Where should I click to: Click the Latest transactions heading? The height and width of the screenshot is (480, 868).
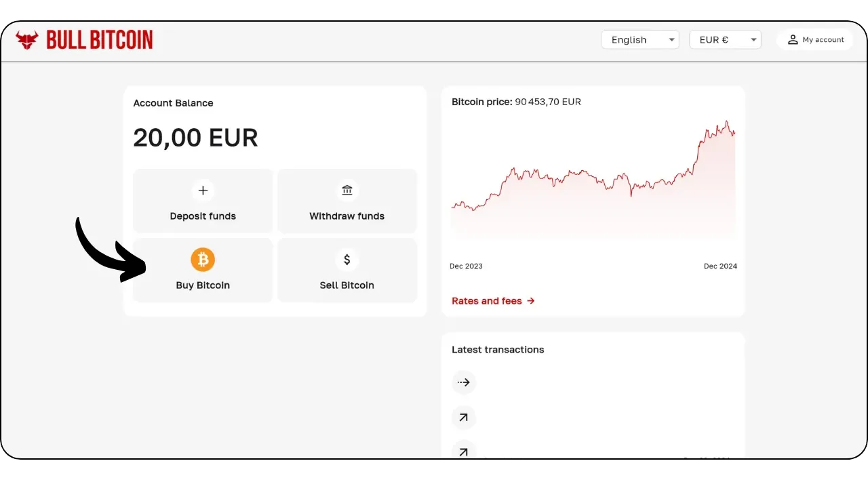[x=498, y=350]
